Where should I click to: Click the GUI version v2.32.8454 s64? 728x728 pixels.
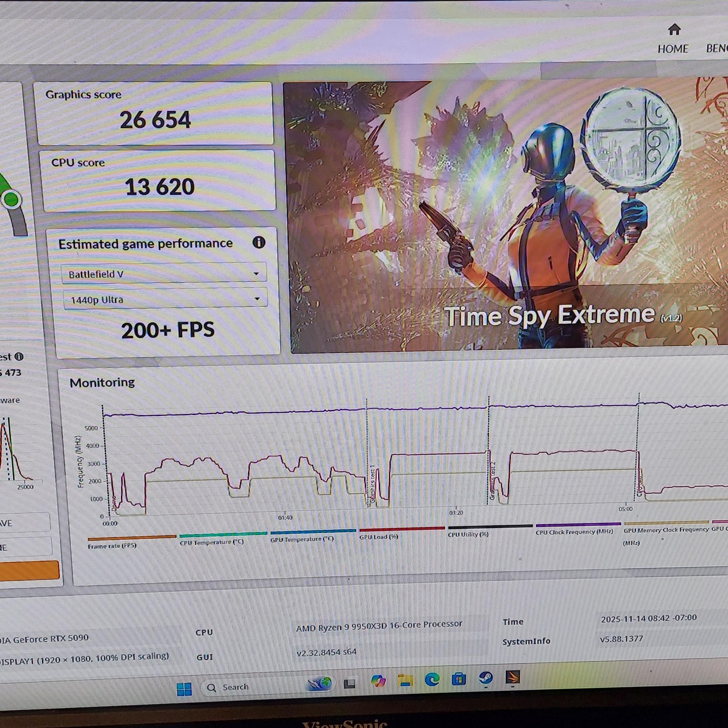(x=326, y=652)
